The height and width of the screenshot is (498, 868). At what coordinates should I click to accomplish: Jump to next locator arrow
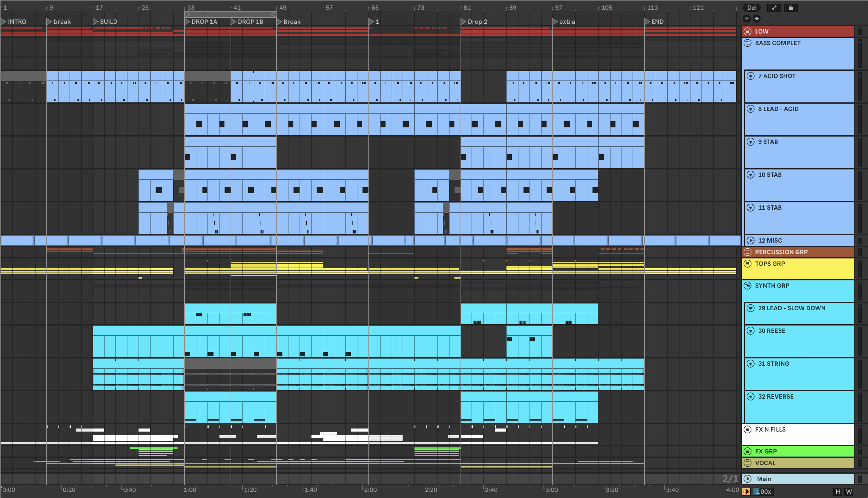point(756,19)
